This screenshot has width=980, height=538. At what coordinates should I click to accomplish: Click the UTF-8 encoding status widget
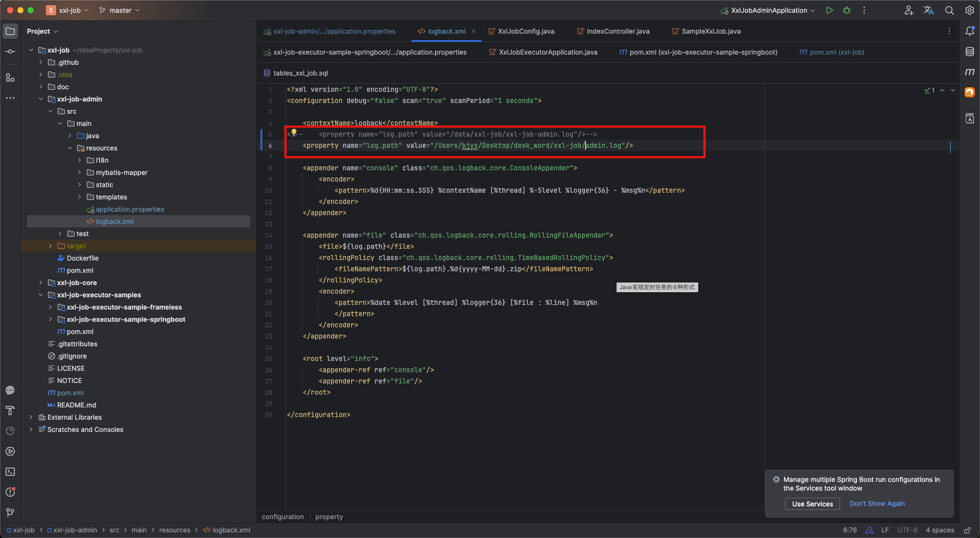click(907, 530)
